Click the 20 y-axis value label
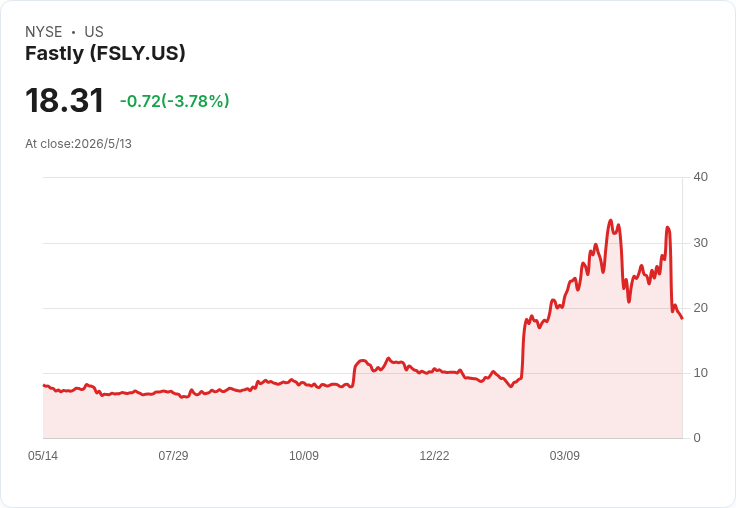736x508 pixels. [700, 308]
